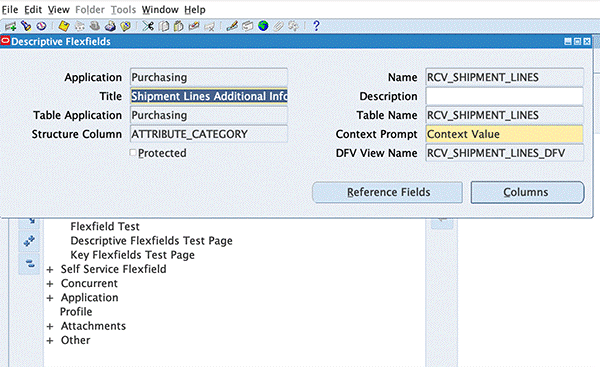Image resolution: width=600 pixels, height=367 pixels.
Task: Click the Edit Field pencil icon
Action: [x=232, y=26]
